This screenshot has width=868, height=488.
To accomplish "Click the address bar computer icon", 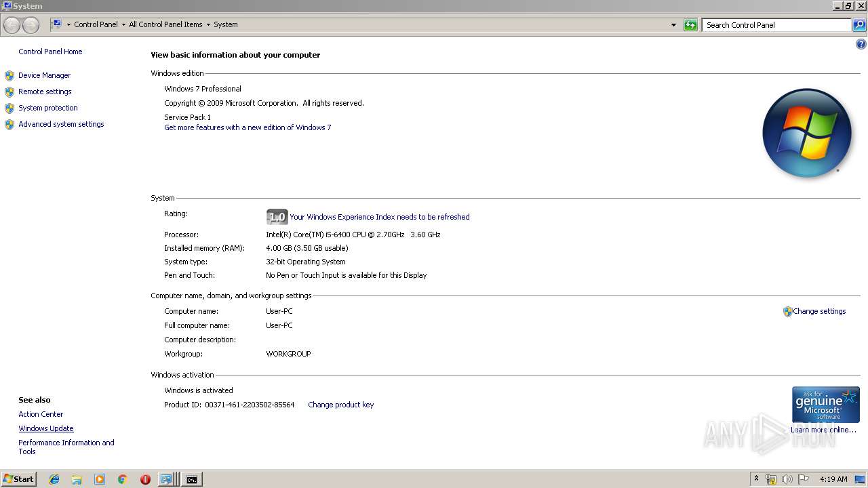I will point(57,24).
